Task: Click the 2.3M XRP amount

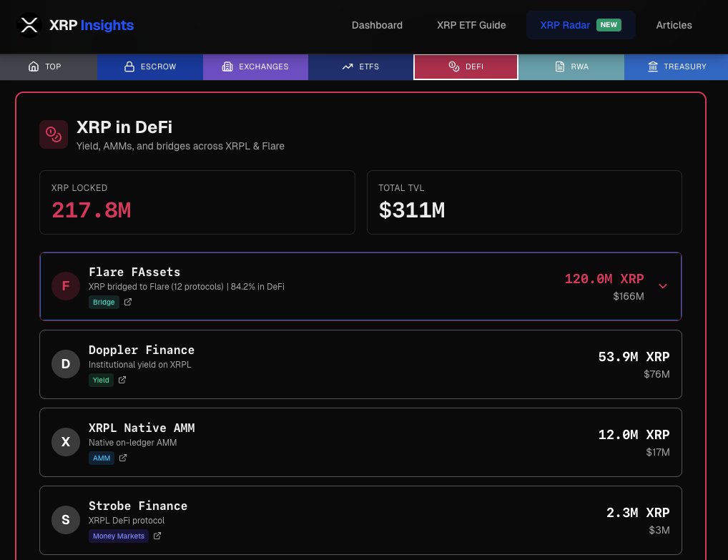Action: pos(638,513)
